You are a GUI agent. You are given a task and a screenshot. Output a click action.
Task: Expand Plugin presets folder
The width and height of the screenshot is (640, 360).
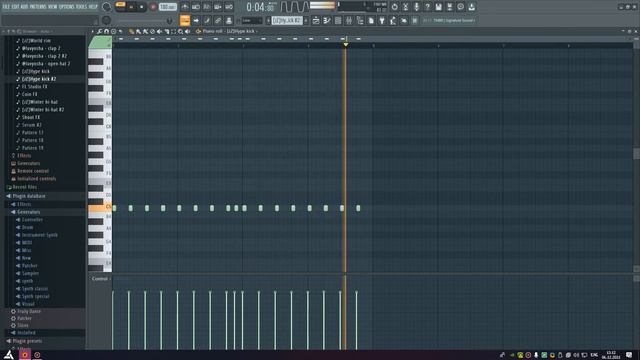(27, 341)
